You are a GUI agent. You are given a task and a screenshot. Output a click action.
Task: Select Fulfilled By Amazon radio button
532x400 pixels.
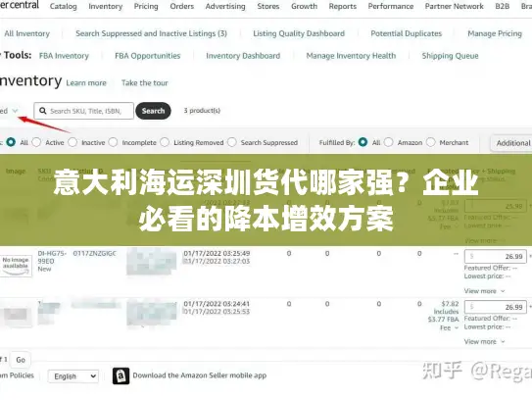[389, 142]
